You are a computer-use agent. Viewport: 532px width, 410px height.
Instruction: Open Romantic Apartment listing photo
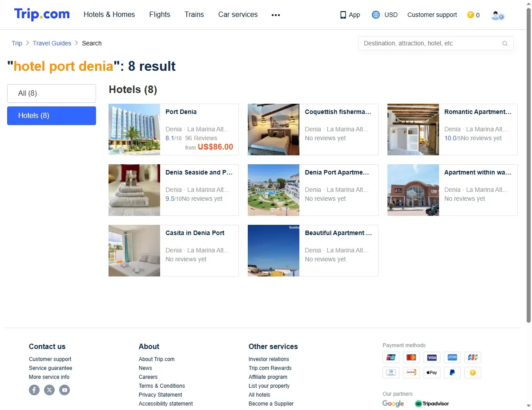[413, 130]
